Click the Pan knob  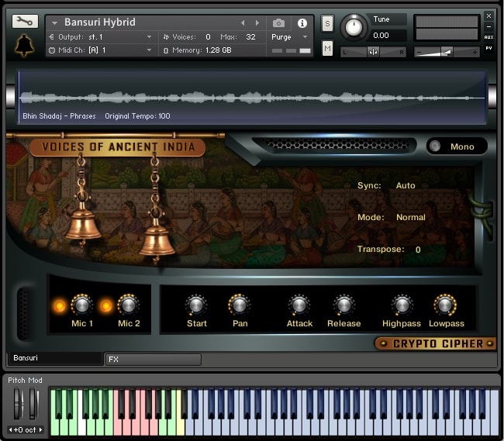pyautogui.click(x=239, y=305)
